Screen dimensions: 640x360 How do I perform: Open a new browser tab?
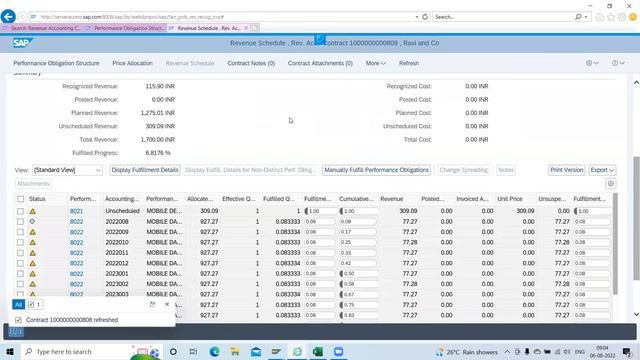254,28
